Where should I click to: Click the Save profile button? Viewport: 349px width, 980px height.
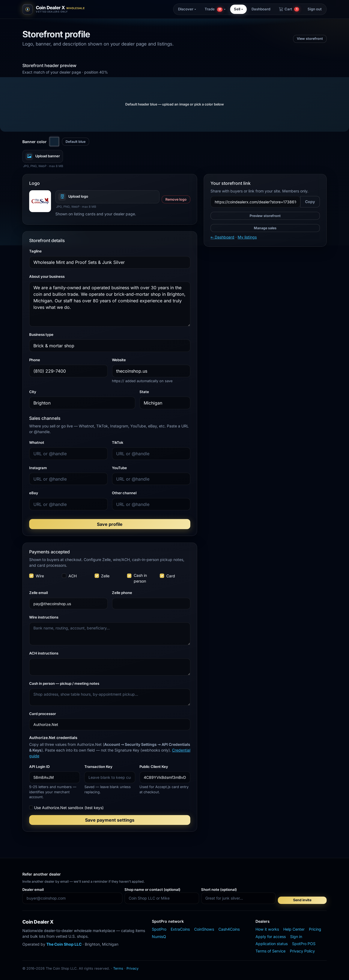click(x=110, y=524)
